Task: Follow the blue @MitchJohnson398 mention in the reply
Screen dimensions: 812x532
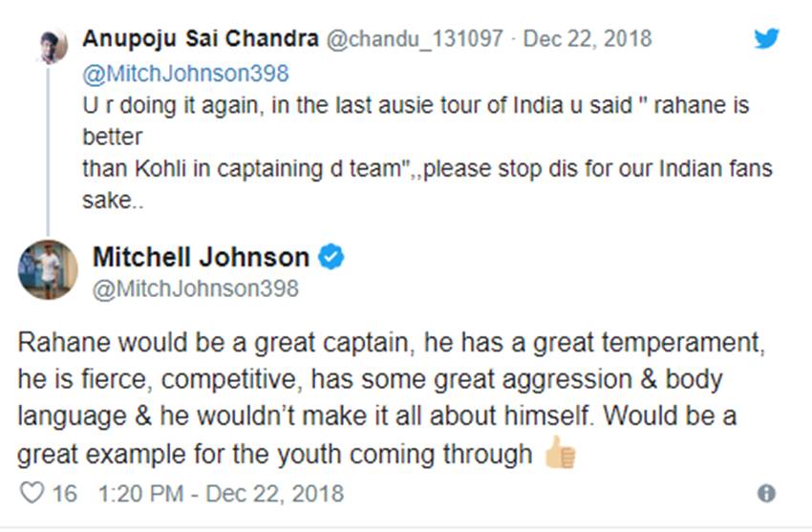Action: (185, 73)
